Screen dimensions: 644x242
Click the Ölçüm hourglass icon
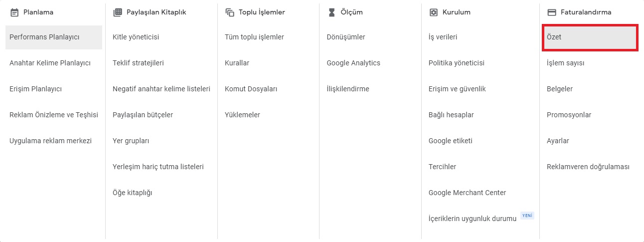332,12
